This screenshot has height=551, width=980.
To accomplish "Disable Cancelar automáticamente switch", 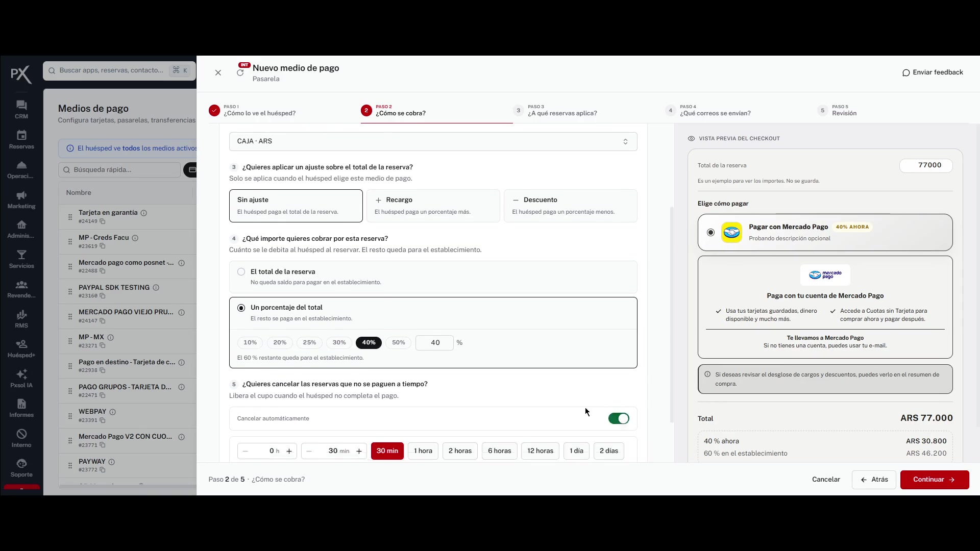I will coord(619,418).
